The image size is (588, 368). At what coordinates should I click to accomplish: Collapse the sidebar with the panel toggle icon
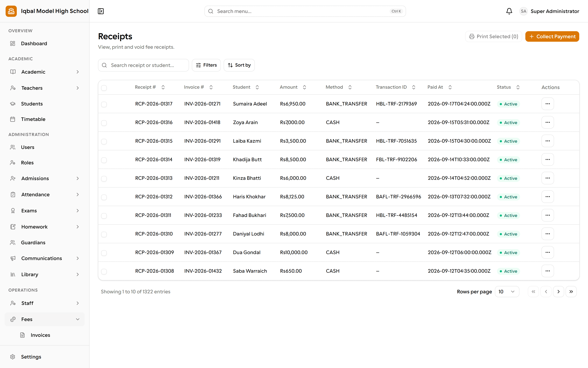click(x=101, y=11)
